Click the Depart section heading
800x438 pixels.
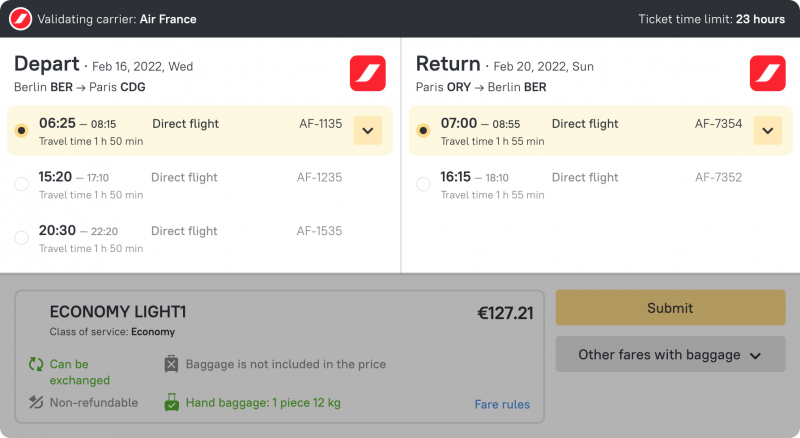point(46,64)
